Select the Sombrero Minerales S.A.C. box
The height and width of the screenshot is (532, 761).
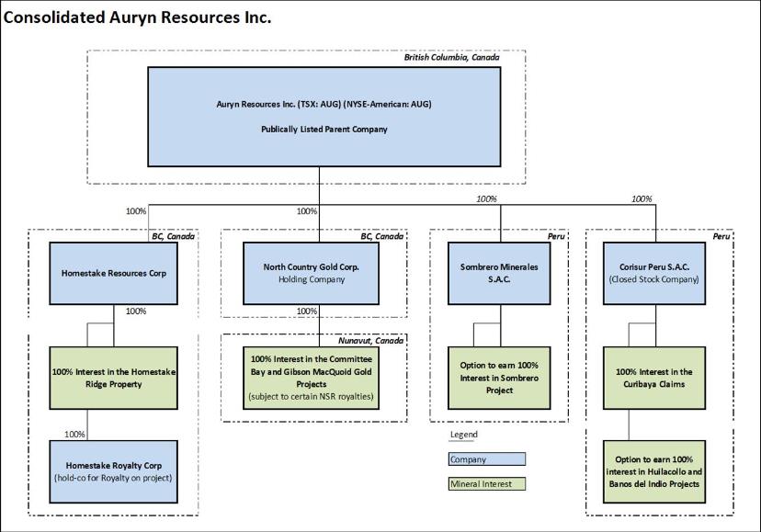coord(499,273)
